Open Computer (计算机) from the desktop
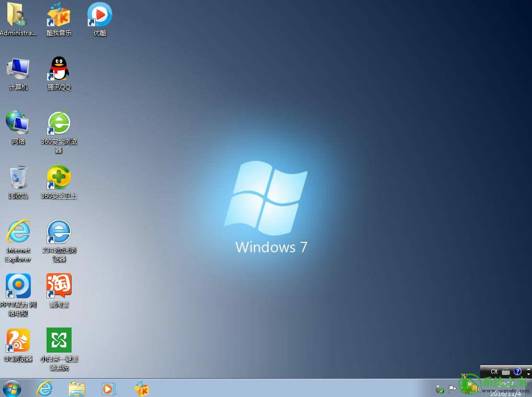Screen dimensions: 532x397 coord(18,68)
